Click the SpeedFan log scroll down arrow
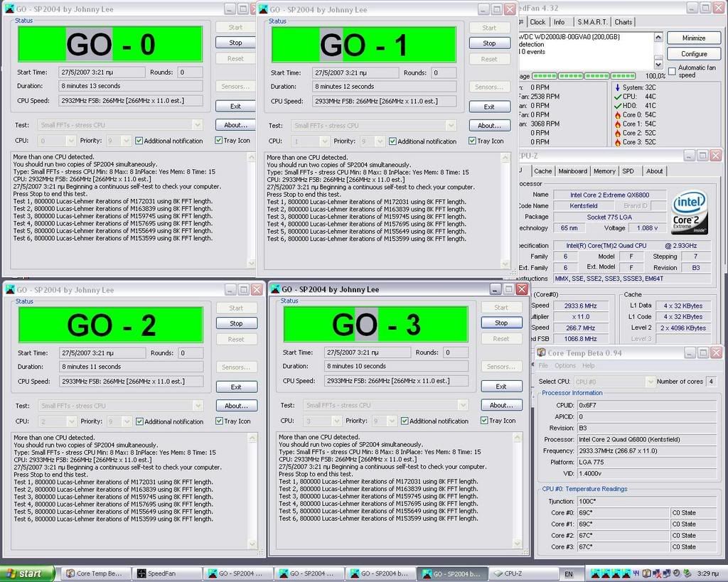 point(658,63)
